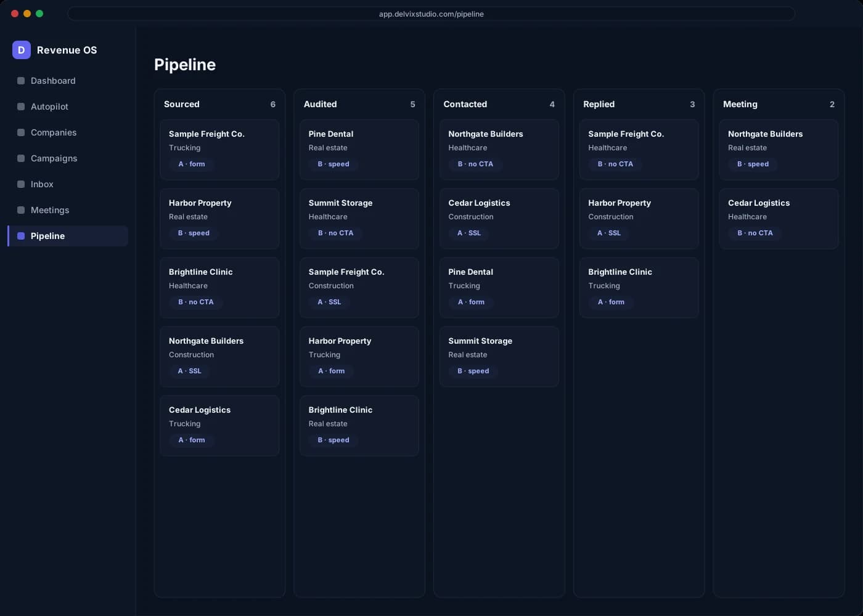Click the Campaigns sidebar icon
Image resolution: width=863 pixels, height=616 pixels.
tap(21, 158)
